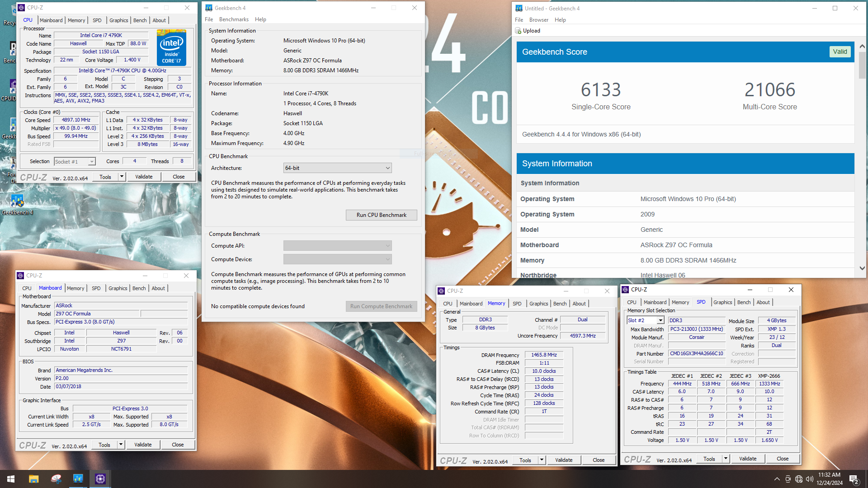Click the Geekbench 4 window title icon
Image resolution: width=868 pixels, height=488 pixels.
point(209,8)
